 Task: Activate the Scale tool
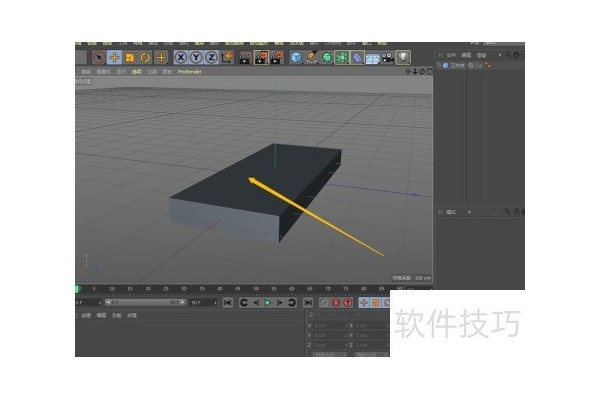(130, 58)
